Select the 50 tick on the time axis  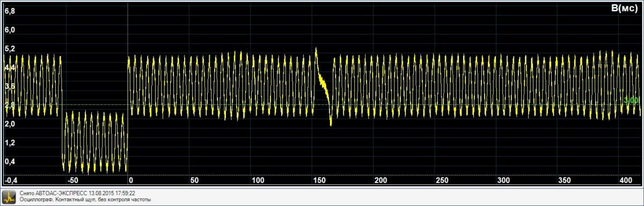coord(194,180)
